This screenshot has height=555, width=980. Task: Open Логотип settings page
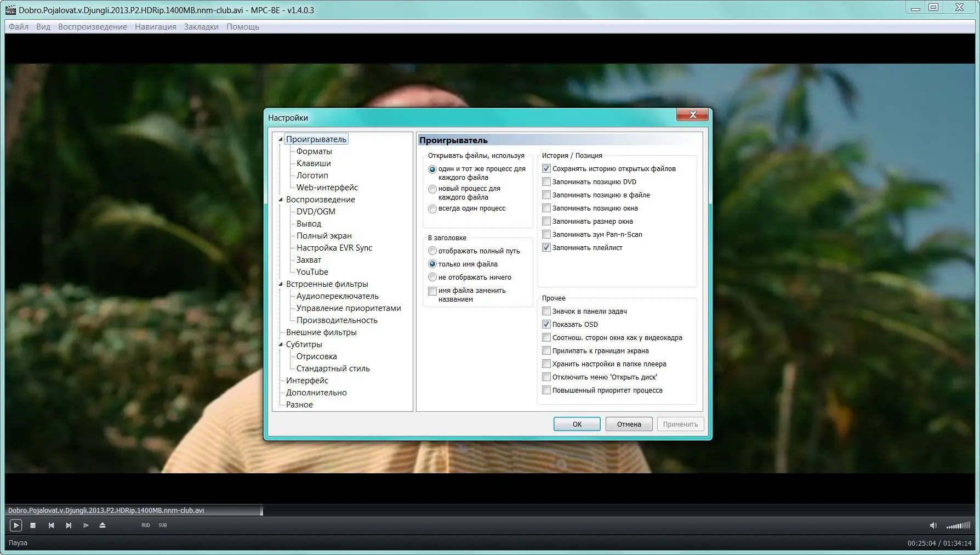(x=312, y=175)
